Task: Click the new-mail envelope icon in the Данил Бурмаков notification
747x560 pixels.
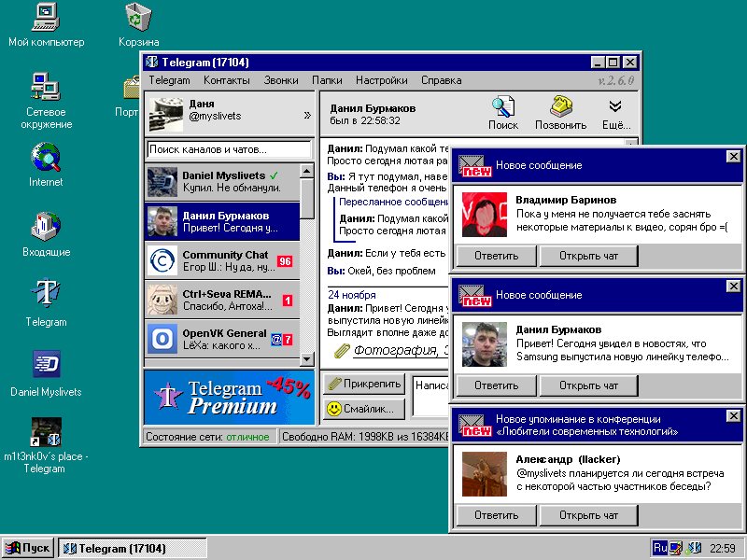Action: pyautogui.click(x=474, y=296)
